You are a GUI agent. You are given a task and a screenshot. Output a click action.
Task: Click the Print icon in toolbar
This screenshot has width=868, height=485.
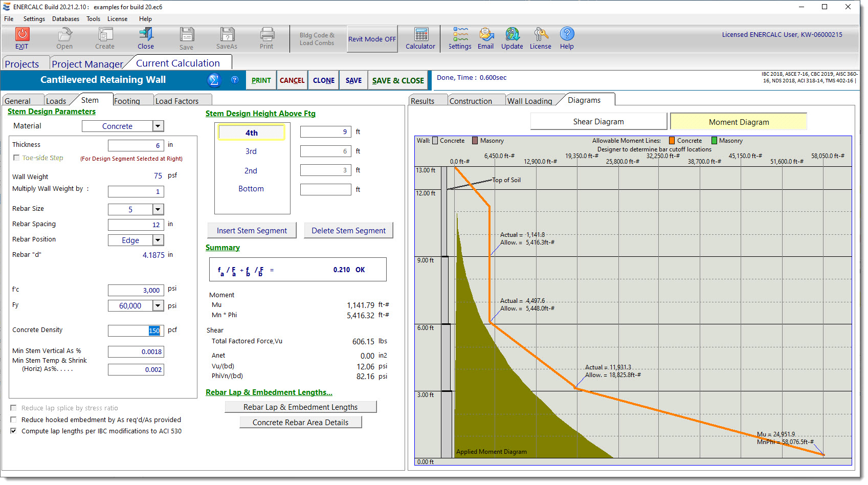point(266,34)
